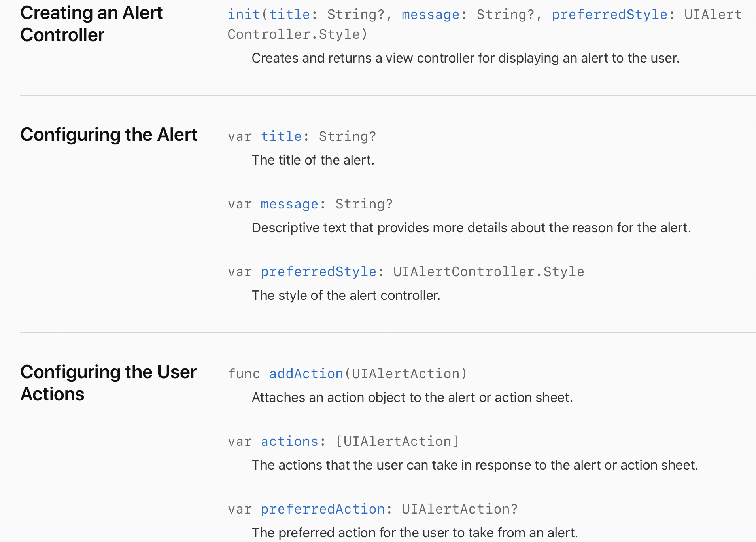The width and height of the screenshot is (756, 542).
Task: Click the "Configuring the User Actions" heading
Action: pos(108,383)
